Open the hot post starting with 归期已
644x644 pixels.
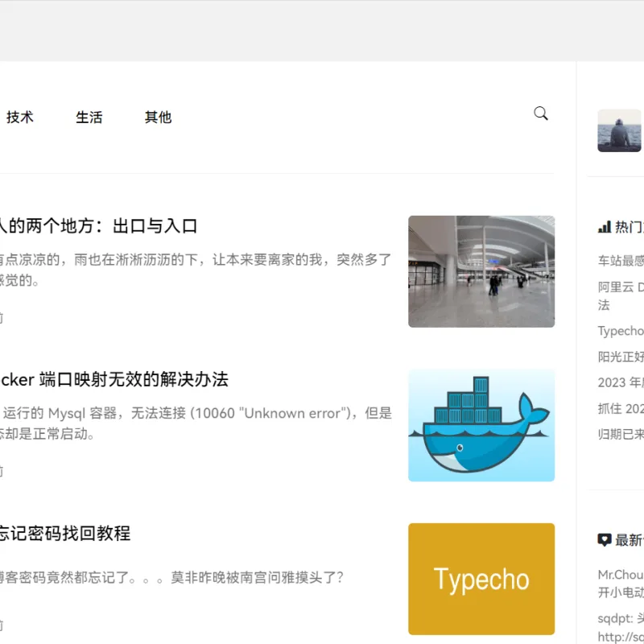tap(621, 434)
